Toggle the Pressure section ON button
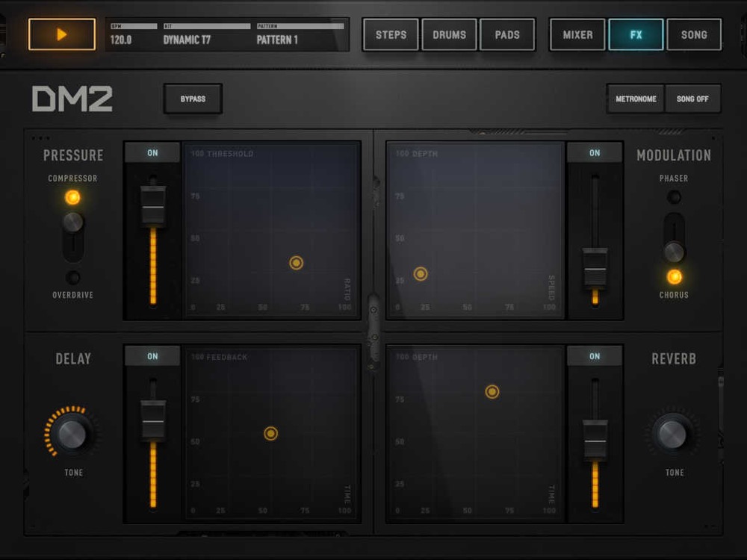This screenshot has height=560, width=747. click(x=152, y=153)
